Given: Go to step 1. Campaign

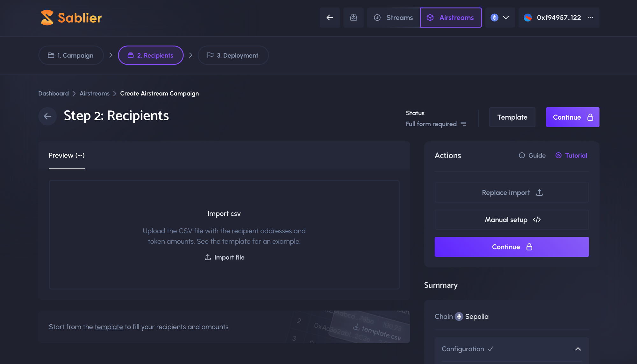Looking at the screenshot, I should 71,55.
